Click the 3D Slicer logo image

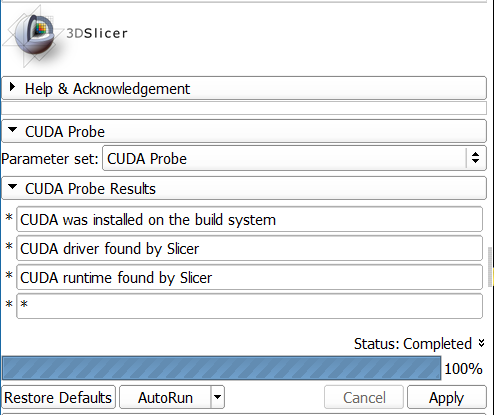[x=65, y=37]
